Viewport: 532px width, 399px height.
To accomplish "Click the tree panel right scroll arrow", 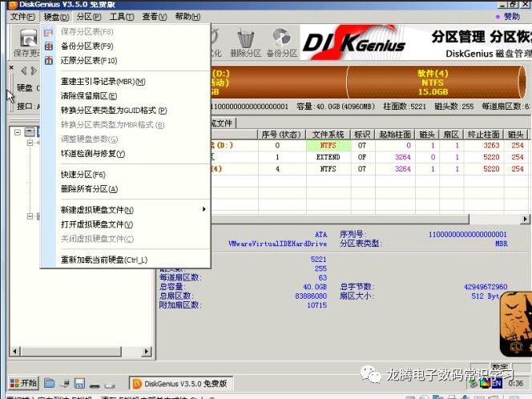I will (147, 351).
